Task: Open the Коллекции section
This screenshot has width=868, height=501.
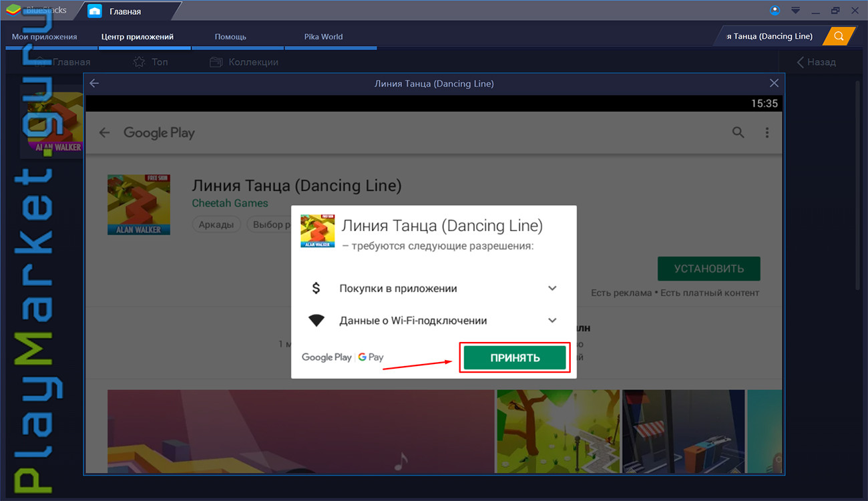Action: [244, 62]
